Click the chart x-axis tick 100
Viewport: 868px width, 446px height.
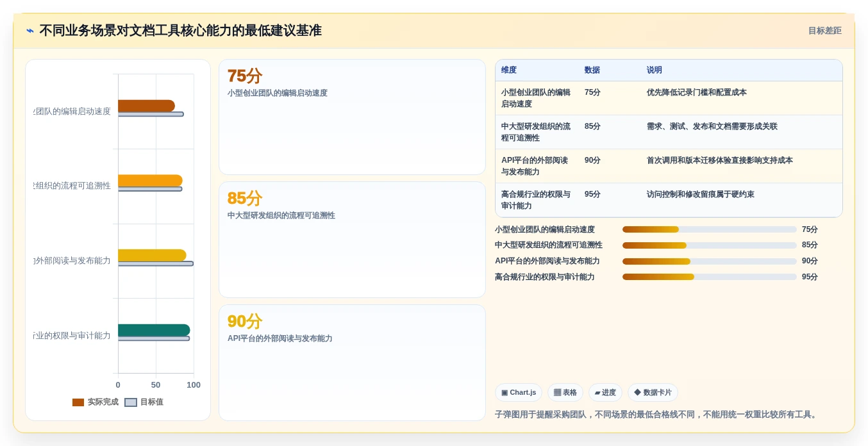point(194,385)
